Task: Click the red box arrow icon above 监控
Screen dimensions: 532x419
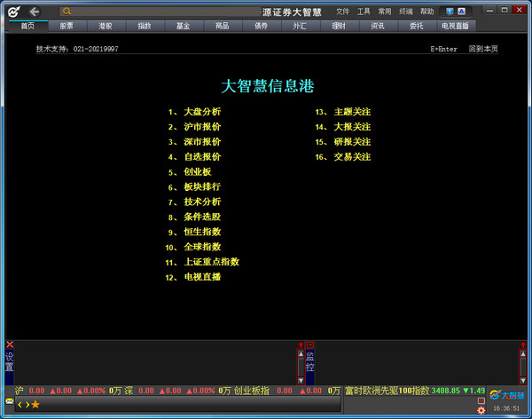Action: click(309, 345)
